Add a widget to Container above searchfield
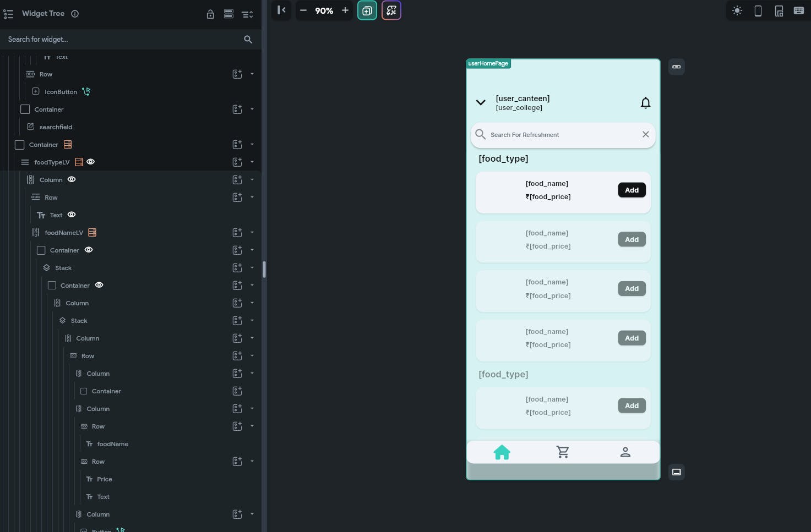 [x=237, y=109]
